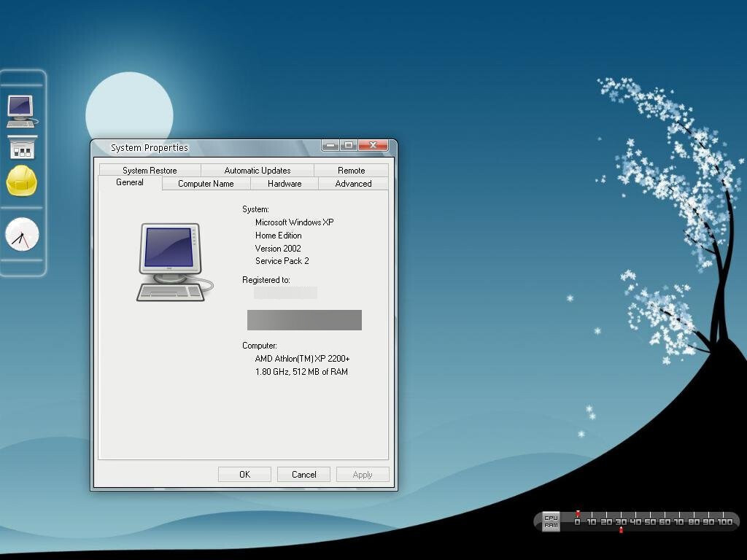Select the General tab

tap(130, 183)
